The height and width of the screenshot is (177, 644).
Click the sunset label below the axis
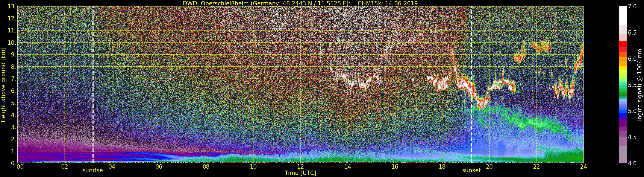(x=471, y=171)
